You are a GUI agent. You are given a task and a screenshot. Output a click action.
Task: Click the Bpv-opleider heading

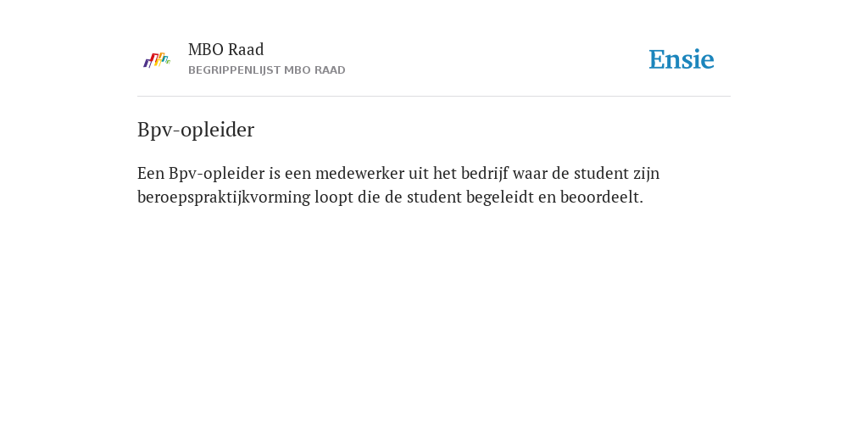pyautogui.click(x=196, y=130)
